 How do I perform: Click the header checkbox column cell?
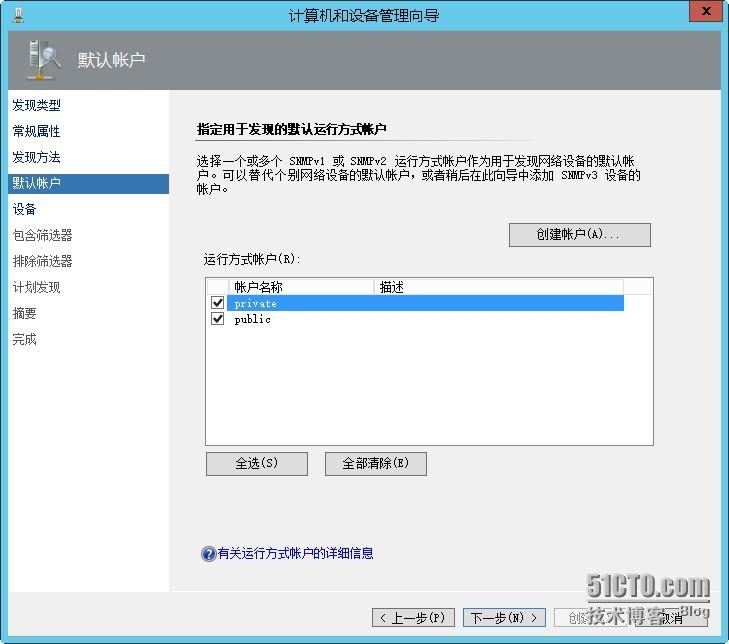tap(217, 286)
